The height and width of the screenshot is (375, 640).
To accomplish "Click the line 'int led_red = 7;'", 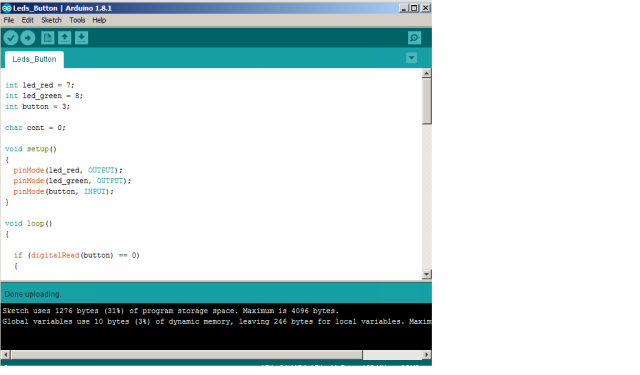I will coord(40,85).
